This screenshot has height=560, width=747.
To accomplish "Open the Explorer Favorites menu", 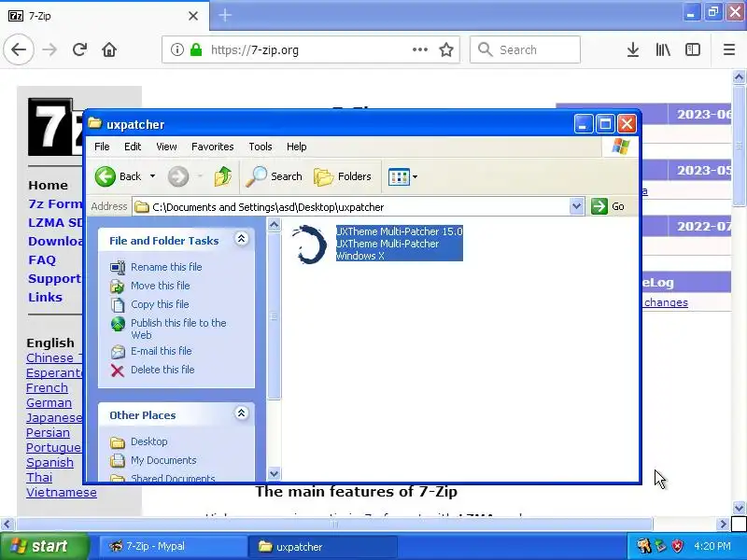I will tap(213, 147).
